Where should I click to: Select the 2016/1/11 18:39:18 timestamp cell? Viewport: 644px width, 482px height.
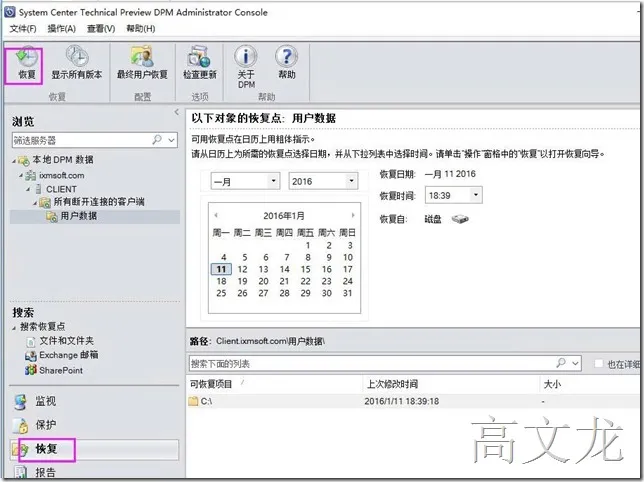(401, 401)
